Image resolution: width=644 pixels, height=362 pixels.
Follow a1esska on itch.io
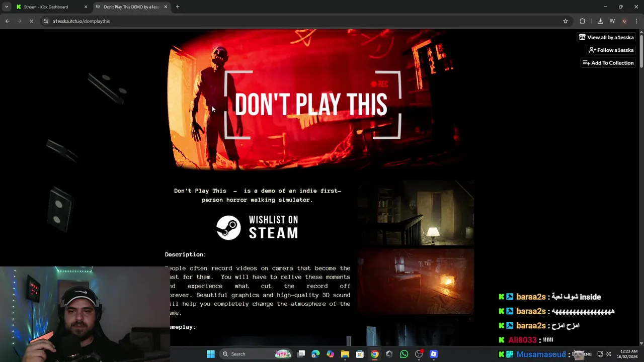pyautogui.click(x=611, y=50)
